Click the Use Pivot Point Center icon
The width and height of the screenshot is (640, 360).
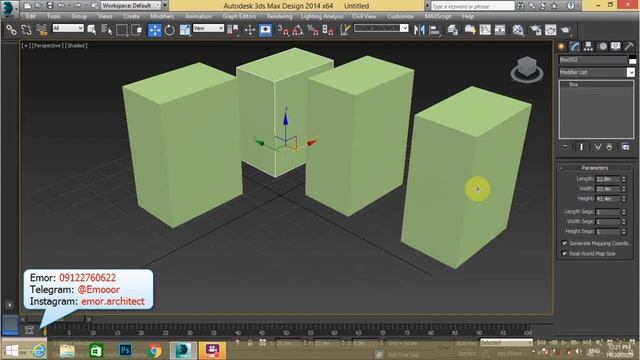coord(233,30)
